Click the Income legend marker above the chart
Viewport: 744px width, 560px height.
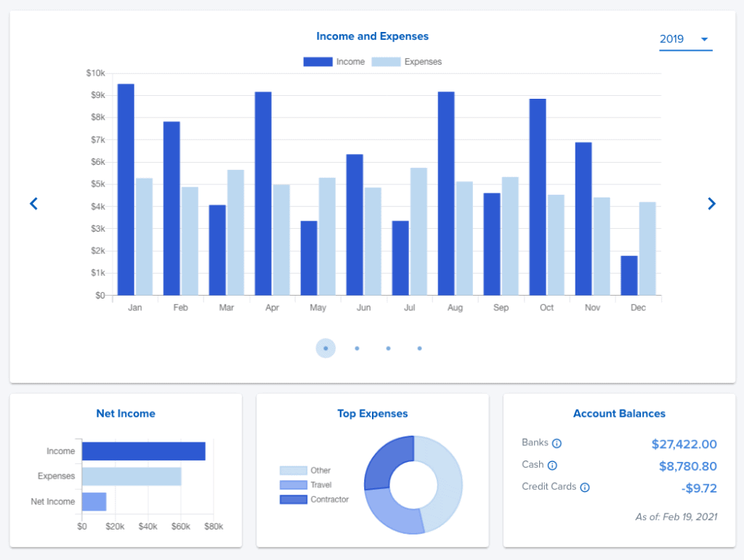click(x=318, y=62)
